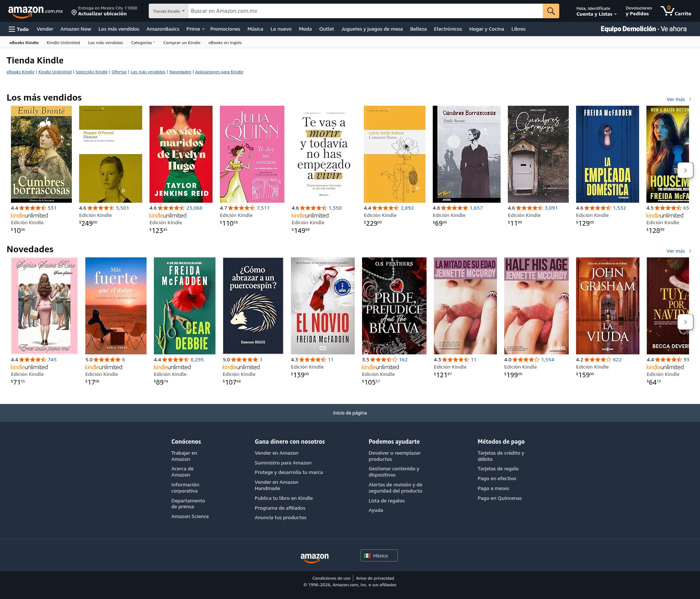Click next arrow in Novedades carousel
700x599 pixels.
685,322
